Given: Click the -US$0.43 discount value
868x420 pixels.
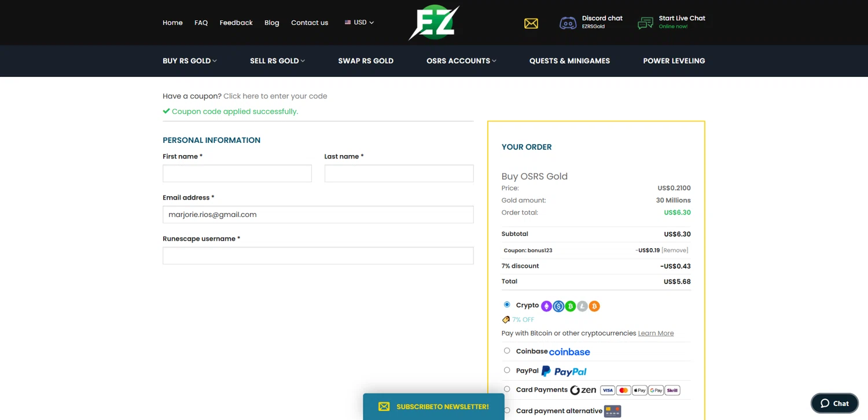Looking at the screenshot, I should [675, 266].
